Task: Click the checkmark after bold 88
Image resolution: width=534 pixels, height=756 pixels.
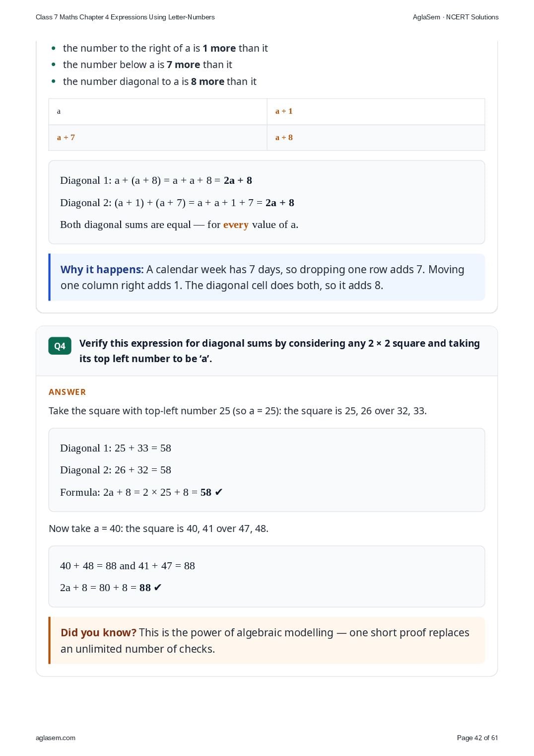Action: [x=158, y=588]
